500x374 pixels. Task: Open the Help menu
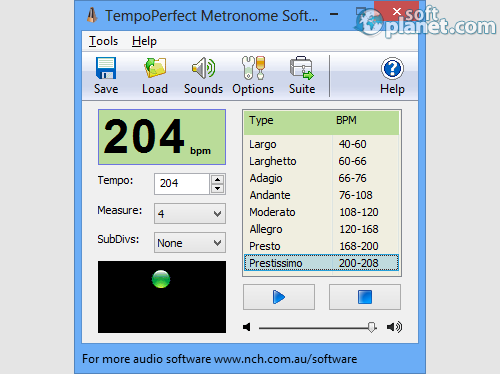coord(144,41)
